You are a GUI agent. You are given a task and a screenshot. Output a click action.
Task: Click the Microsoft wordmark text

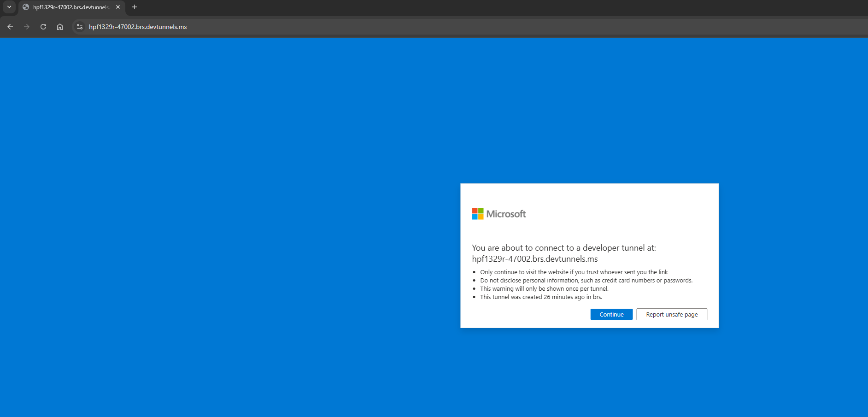(x=506, y=214)
